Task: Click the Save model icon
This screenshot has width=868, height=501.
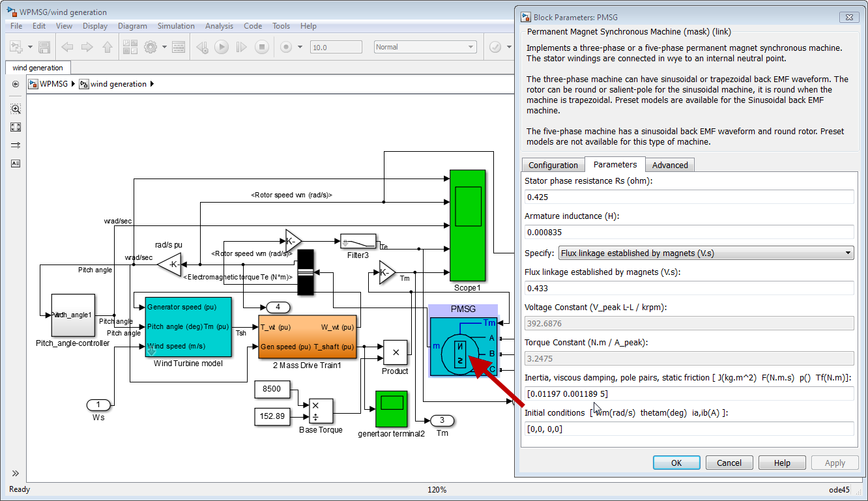Action: click(44, 47)
